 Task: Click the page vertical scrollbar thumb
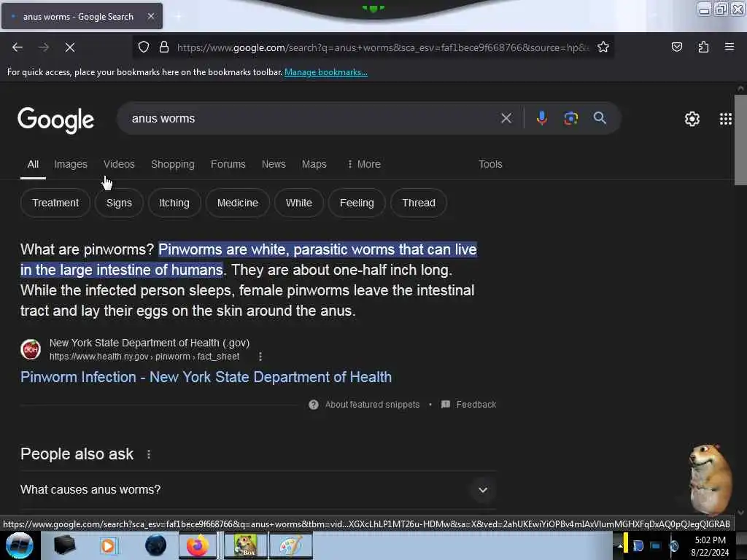(740, 139)
